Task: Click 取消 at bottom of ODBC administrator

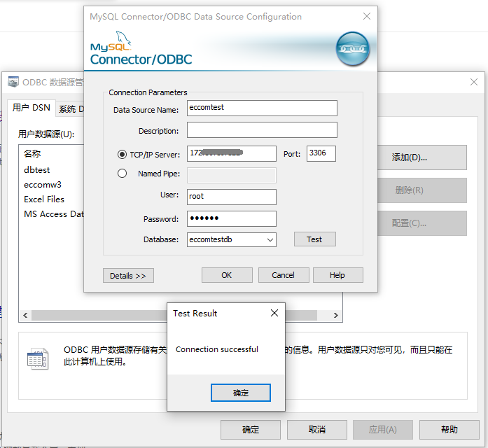Action: tap(317, 430)
